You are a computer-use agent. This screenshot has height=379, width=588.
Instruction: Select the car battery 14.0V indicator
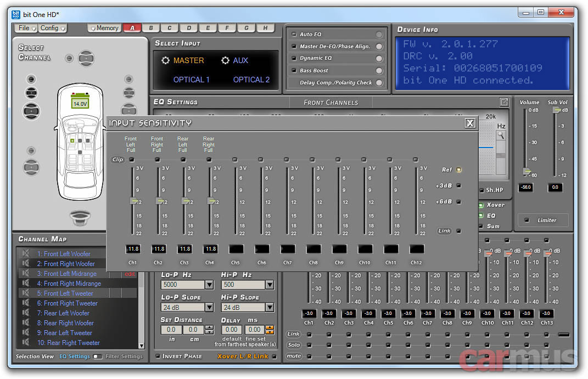click(x=80, y=101)
